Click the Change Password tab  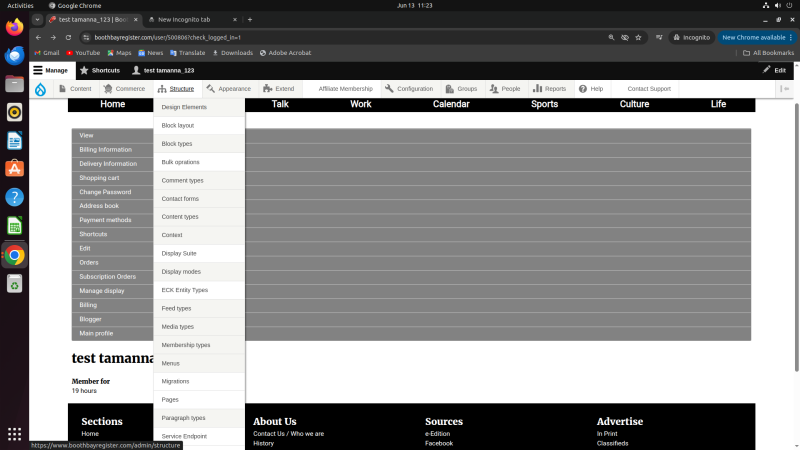(105, 192)
